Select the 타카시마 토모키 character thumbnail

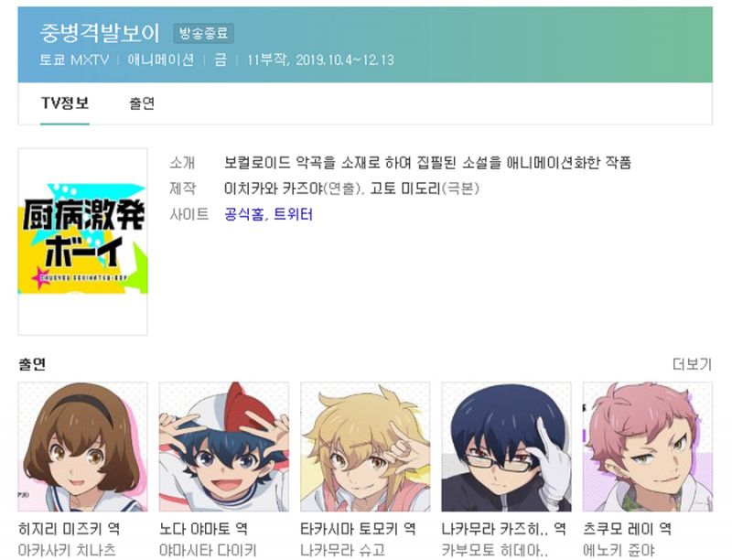click(365, 447)
